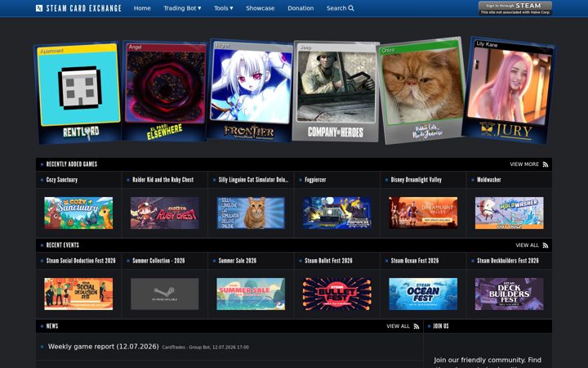The image size is (588, 368).
Task: Open Summer Sale 2026 title link
Action: 238,261
